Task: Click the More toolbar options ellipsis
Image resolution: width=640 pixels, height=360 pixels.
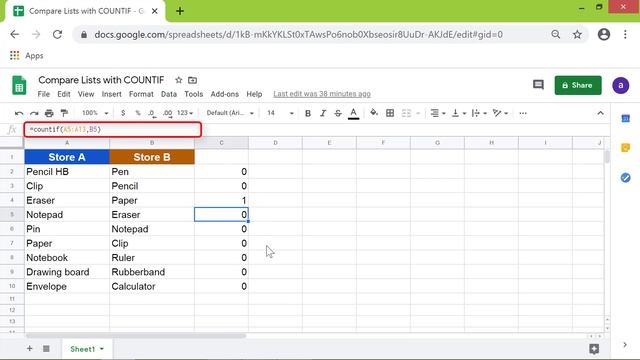Action: [x=523, y=113]
